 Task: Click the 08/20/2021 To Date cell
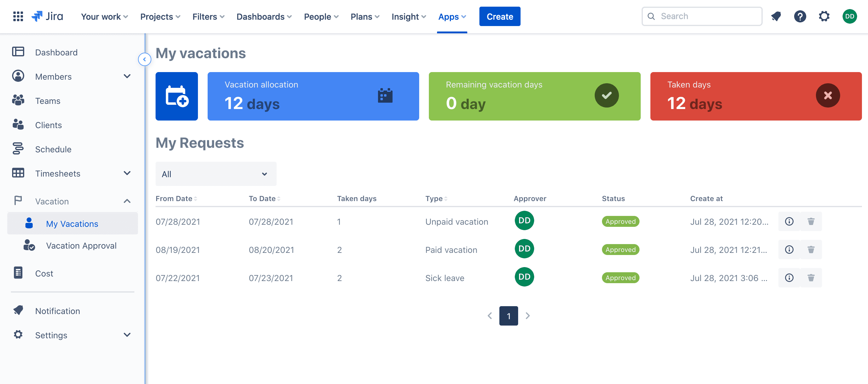271,250
